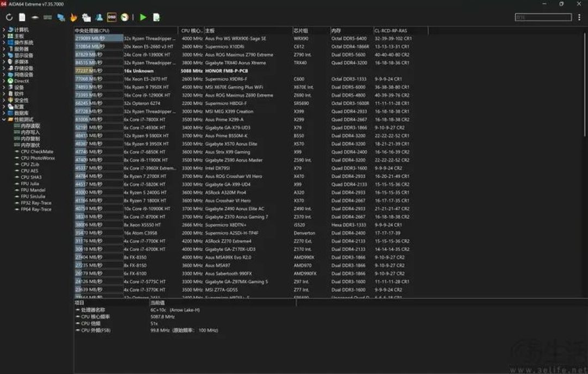Click the green results document icon
This screenshot has width=588, height=374.
coord(156,17)
